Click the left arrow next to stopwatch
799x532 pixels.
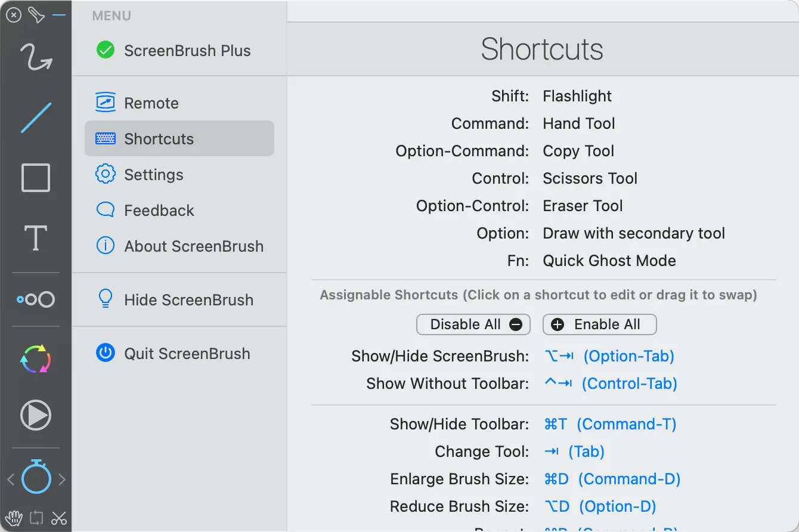click(x=10, y=480)
